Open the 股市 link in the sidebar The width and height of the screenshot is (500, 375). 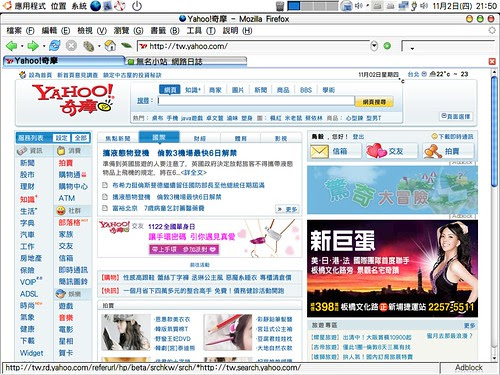click(x=27, y=174)
